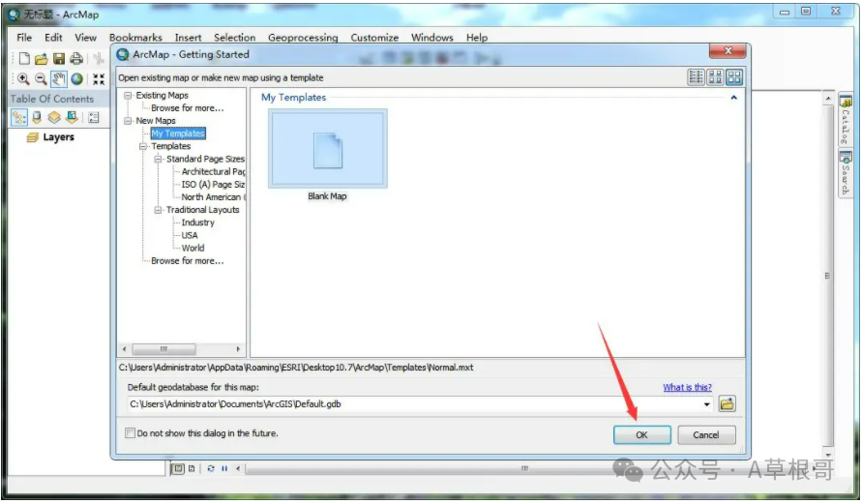Image resolution: width=862 pixels, height=504 pixels.
Task: Open the Customize menu
Action: (374, 38)
